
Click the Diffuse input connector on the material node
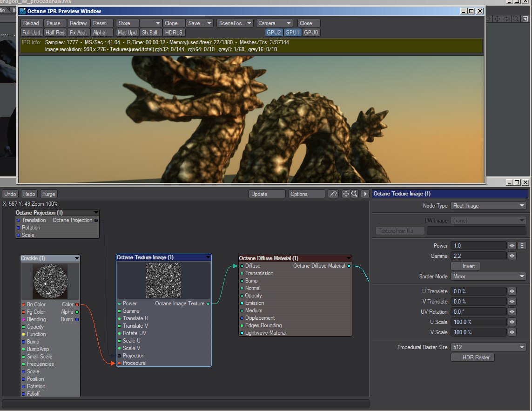click(x=242, y=266)
